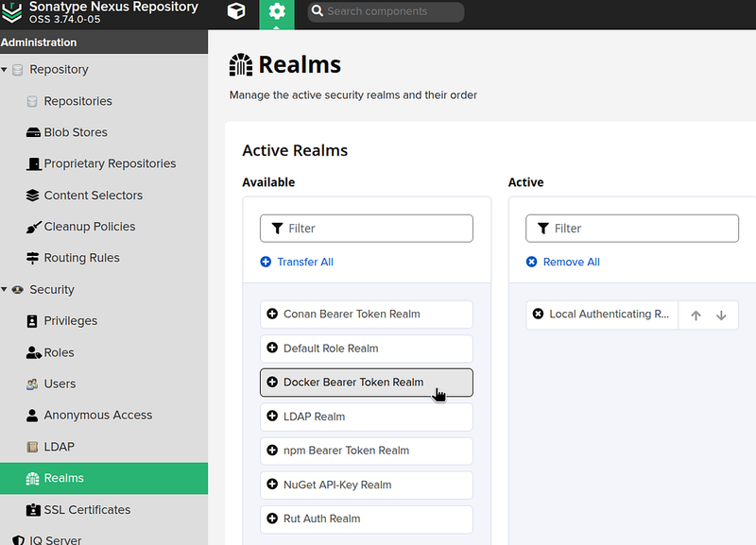Click the Users group icon
The width and height of the screenshot is (756, 545).
point(32,384)
